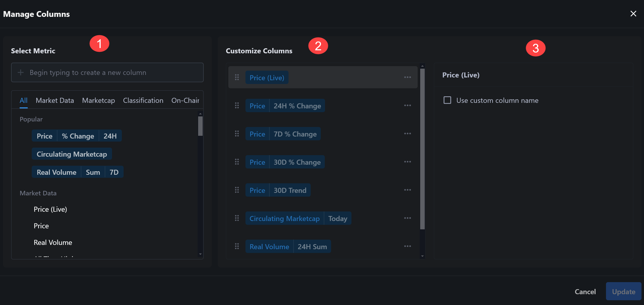Click the new column search input field
The height and width of the screenshot is (305, 644).
point(107,73)
